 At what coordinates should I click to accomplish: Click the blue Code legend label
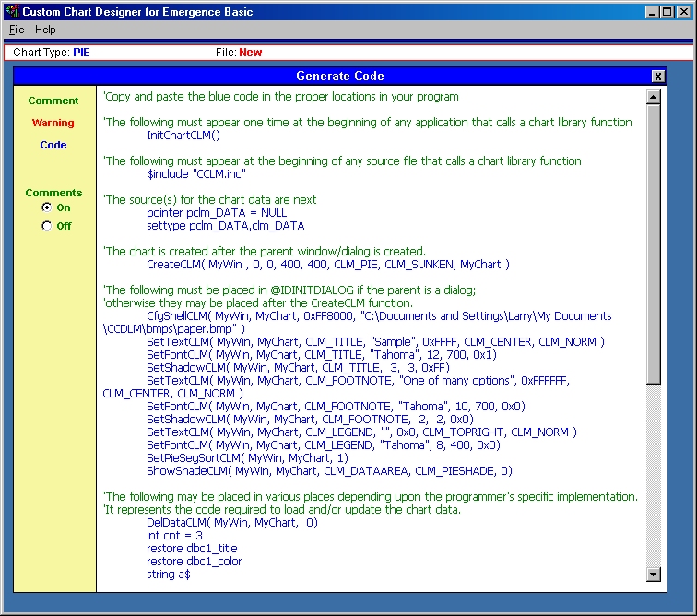click(x=53, y=145)
